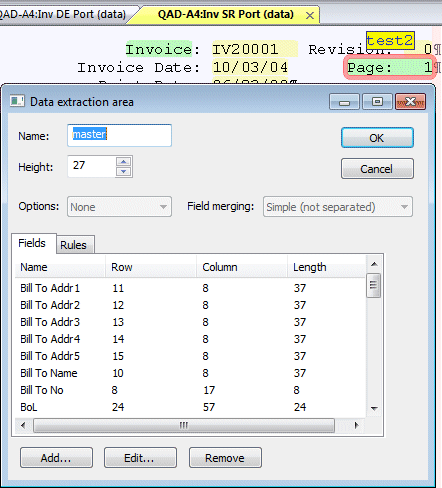Sort by the Column column header

pos(242,267)
